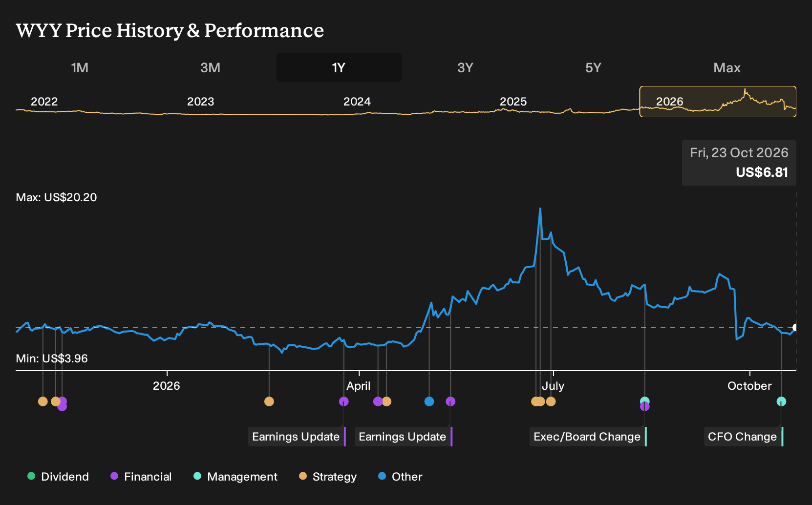Select the 1Y time range tab
The image size is (812, 505).
339,67
